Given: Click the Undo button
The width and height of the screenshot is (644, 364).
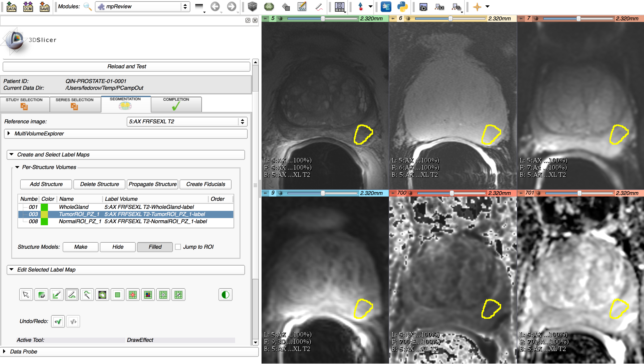Looking at the screenshot, I should tap(58, 321).
